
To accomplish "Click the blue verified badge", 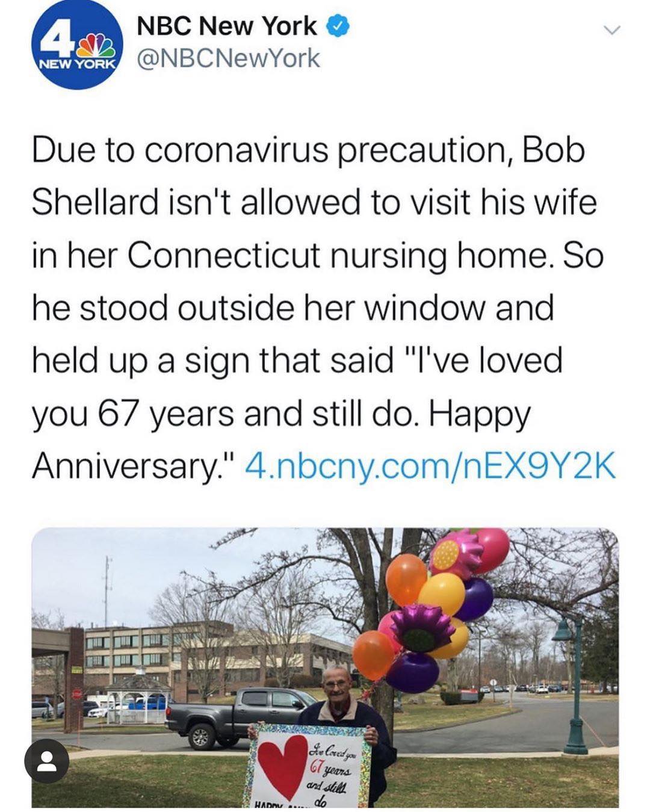I will (x=337, y=26).
